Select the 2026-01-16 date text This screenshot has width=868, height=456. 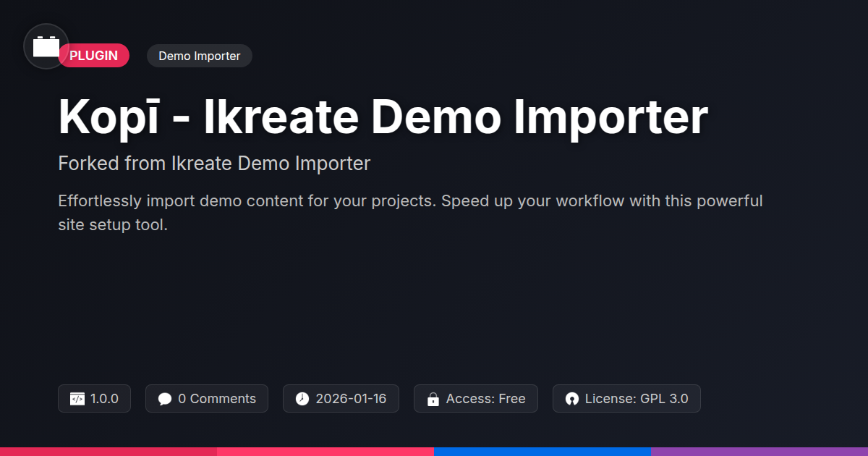[351, 399]
